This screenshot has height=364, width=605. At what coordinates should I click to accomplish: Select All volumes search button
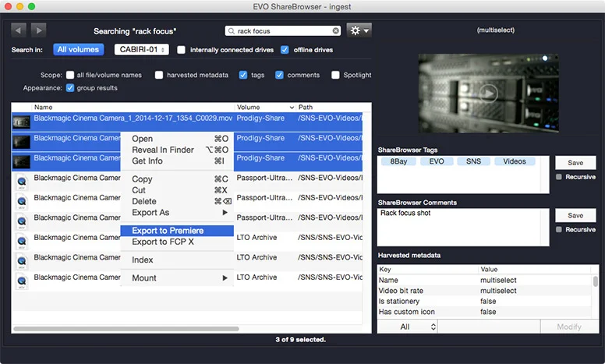tap(78, 49)
